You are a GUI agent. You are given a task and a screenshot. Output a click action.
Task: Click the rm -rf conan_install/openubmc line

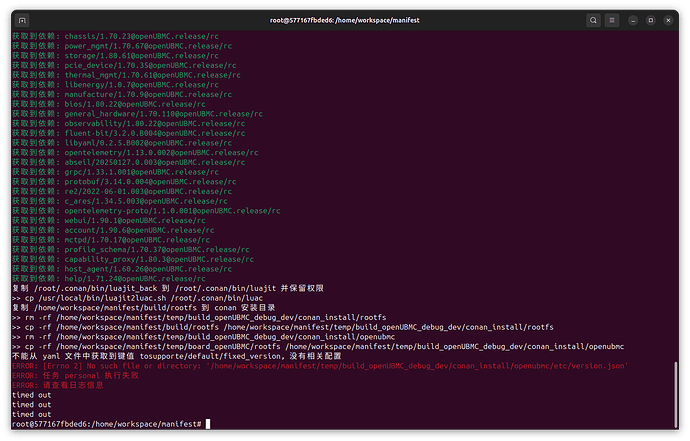point(203,337)
